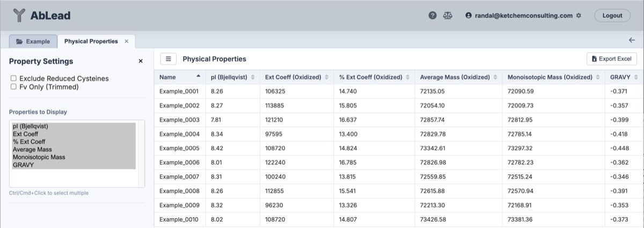Click the Export Excel button
Image resolution: width=644 pixels, height=228 pixels.
point(611,59)
